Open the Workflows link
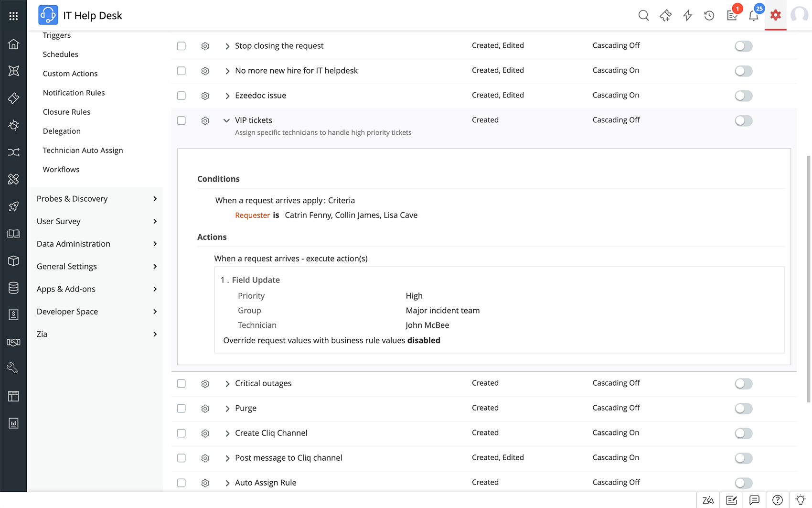This screenshot has height=508, width=812. [x=61, y=170]
